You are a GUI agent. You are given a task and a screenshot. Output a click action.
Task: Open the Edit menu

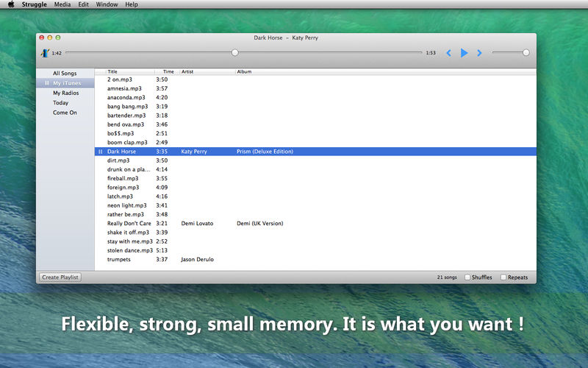pos(83,4)
